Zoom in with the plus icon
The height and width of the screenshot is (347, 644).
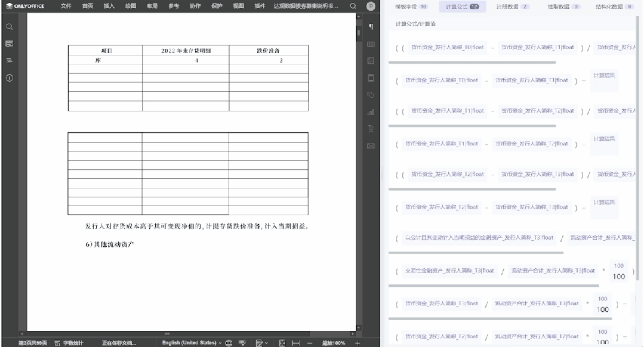(x=358, y=343)
